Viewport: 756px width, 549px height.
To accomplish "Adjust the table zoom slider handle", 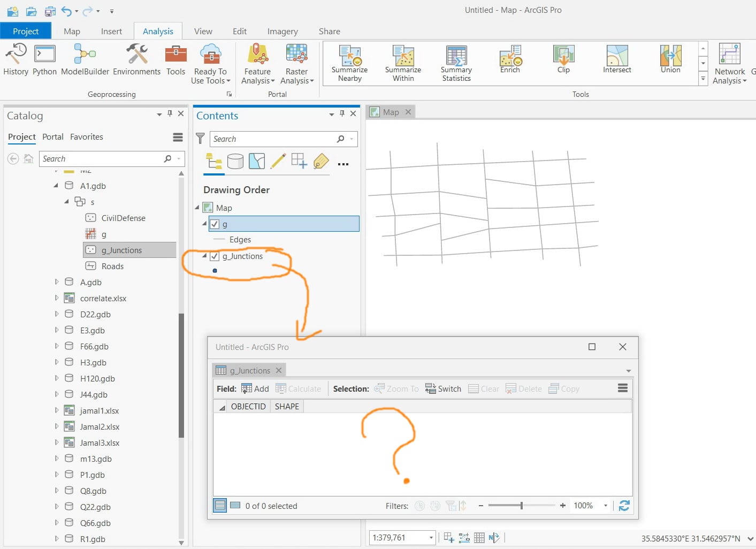I will click(x=522, y=506).
